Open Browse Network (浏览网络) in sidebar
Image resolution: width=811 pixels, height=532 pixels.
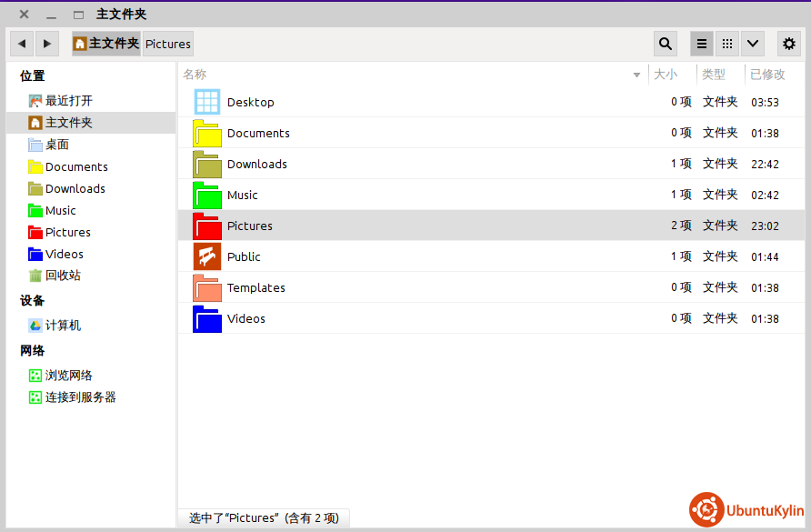tap(68, 376)
